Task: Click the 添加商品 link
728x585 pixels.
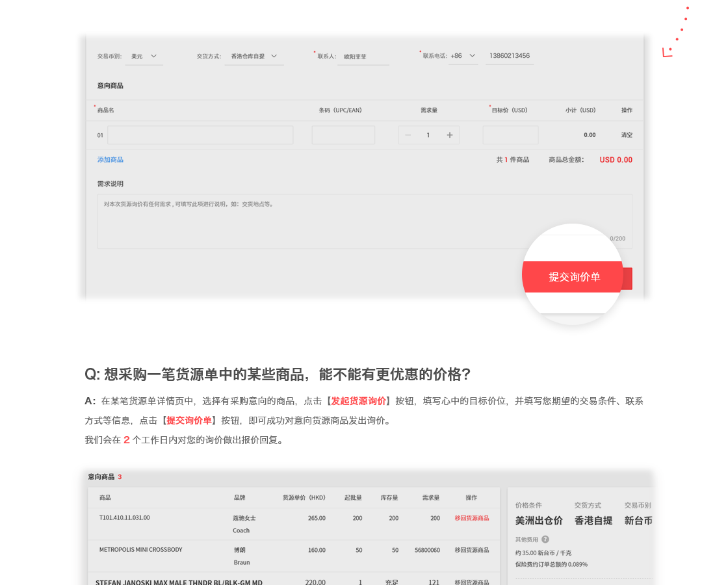Action: tap(110, 160)
